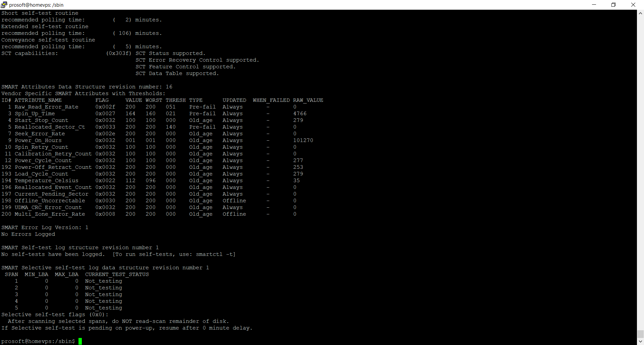Click the 'THRESH' column header
This screenshot has height=345, width=644.
(176, 100)
